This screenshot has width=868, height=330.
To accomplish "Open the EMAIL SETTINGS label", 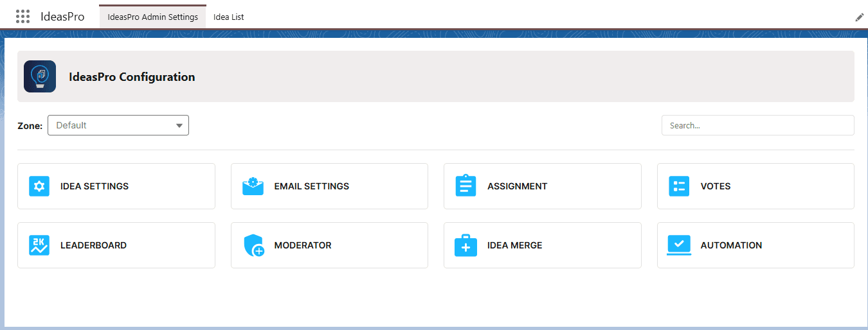I will click(x=312, y=186).
